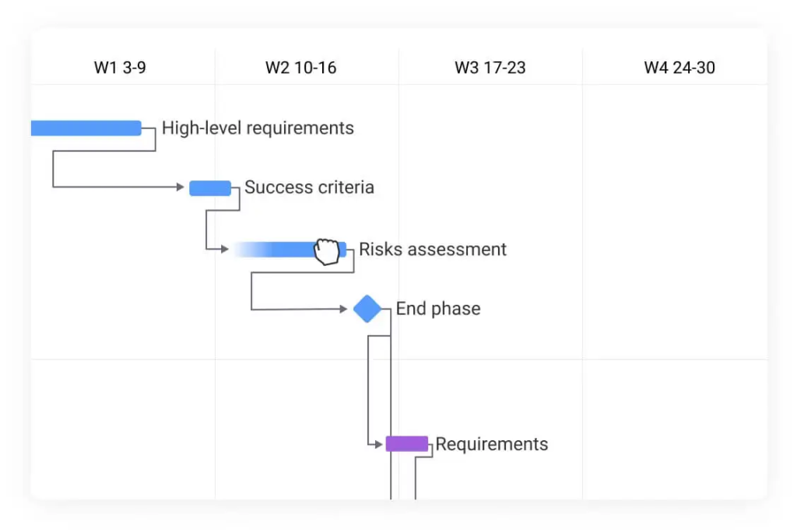Click the W2 10-16 week header
This screenshot has width=797, height=532.
click(x=300, y=68)
